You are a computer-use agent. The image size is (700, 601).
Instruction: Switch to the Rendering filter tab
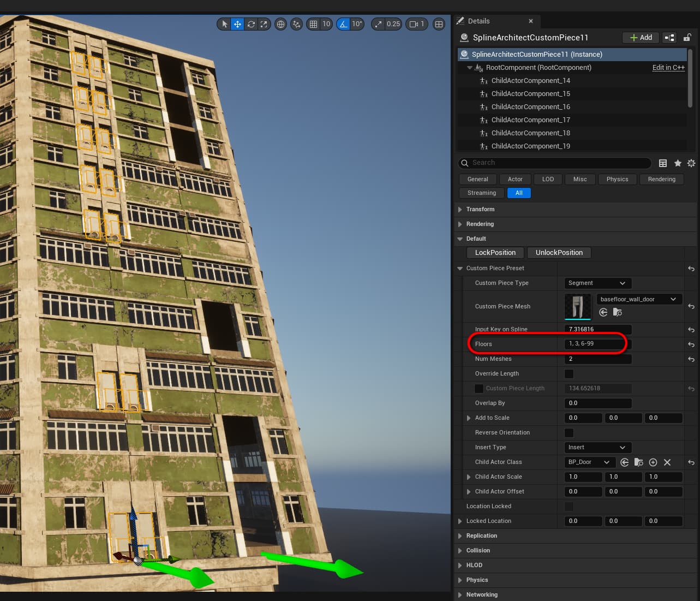click(661, 179)
